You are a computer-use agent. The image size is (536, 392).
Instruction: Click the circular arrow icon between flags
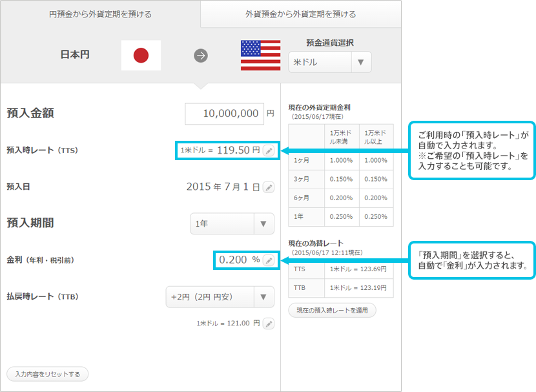[201, 56]
